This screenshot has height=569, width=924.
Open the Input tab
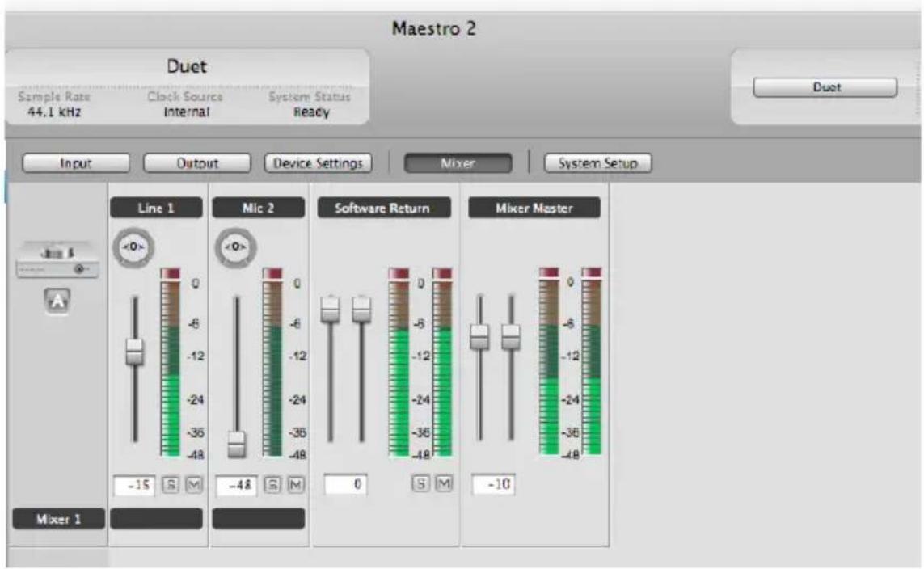click(76, 163)
